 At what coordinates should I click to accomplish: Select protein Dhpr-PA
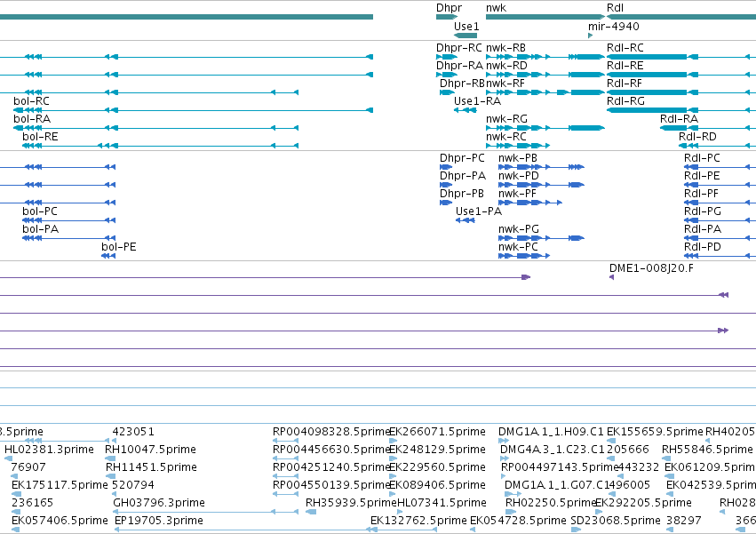(446, 185)
